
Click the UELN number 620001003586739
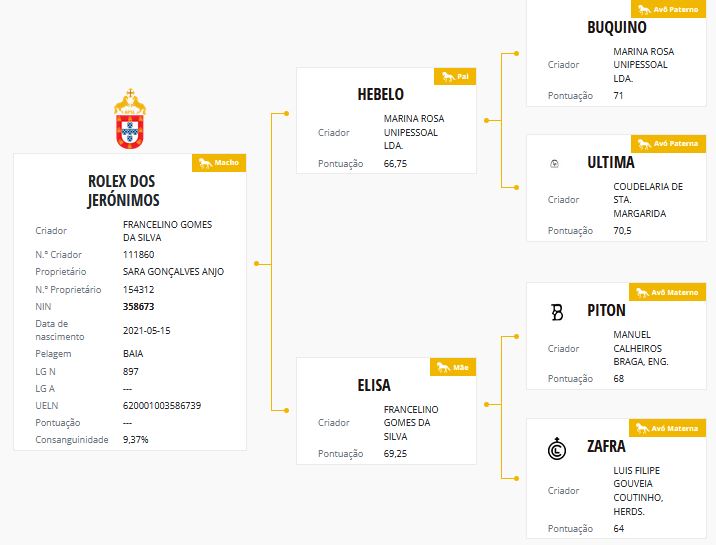coord(162,406)
